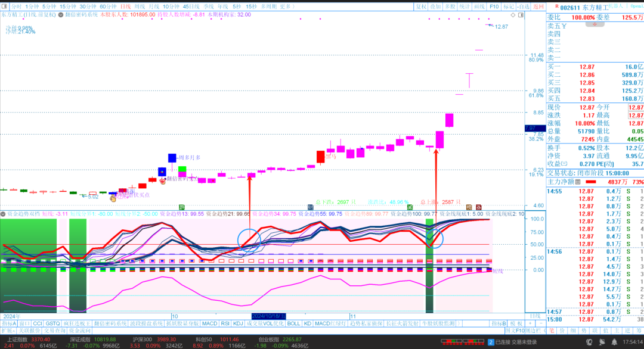The height and width of the screenshot is (349, 644).
Task: Switch to 指标A group
Action: click(x=8, y=323)
